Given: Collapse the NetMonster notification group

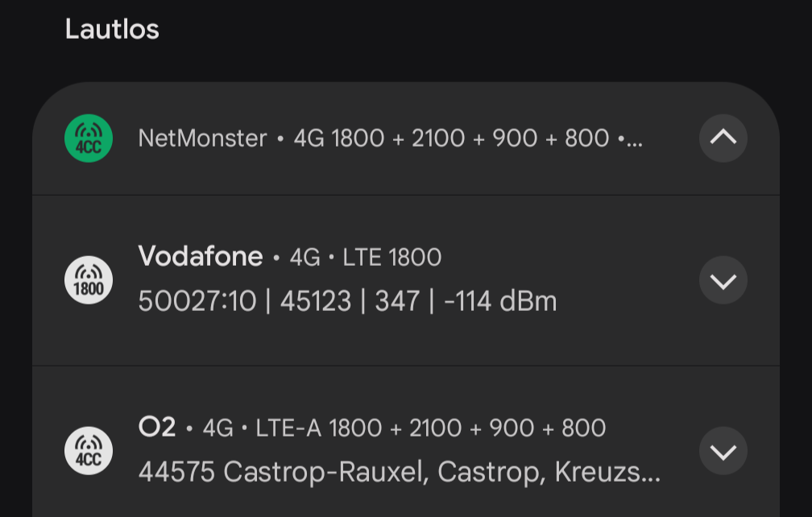Looking at the screenshot, I should [x=723, y=139].
